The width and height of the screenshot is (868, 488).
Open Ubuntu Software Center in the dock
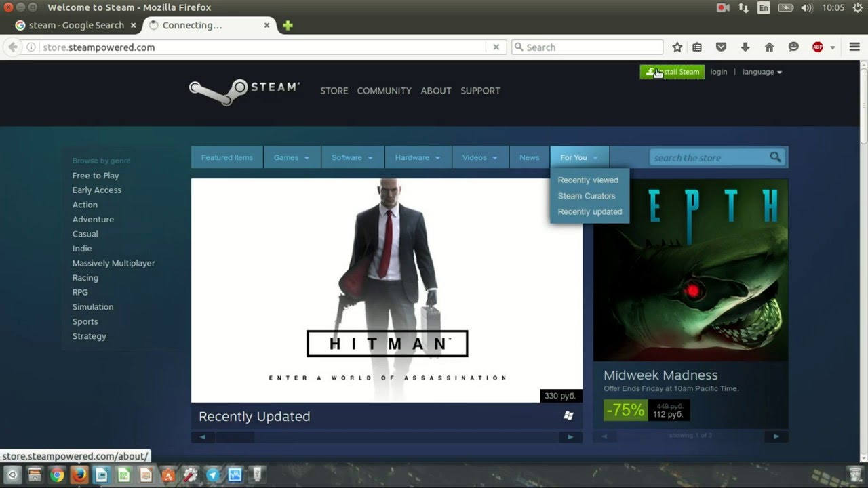click(167, 475)
